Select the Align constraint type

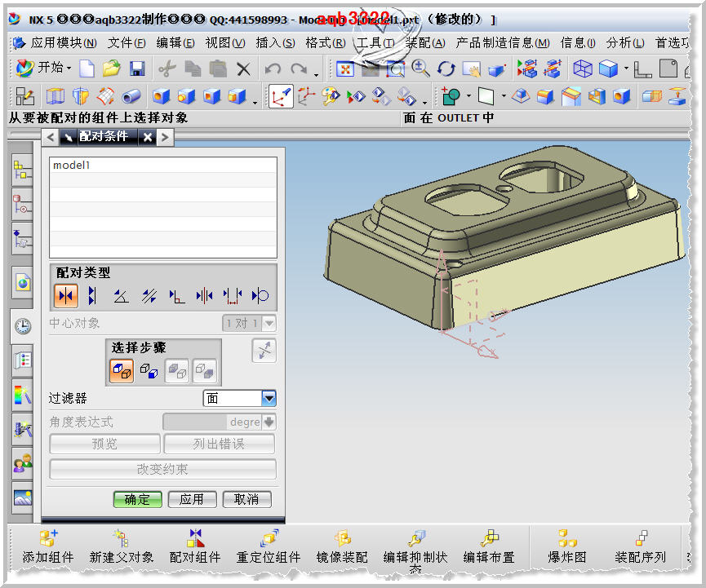coord(93,295)
